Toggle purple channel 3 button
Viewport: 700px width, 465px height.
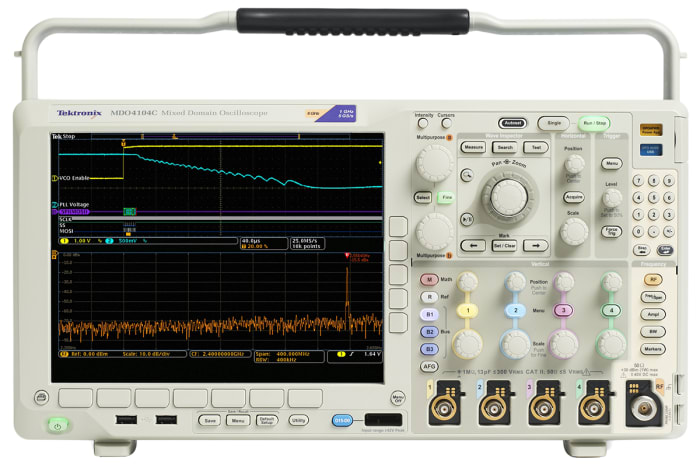point(563,310)
